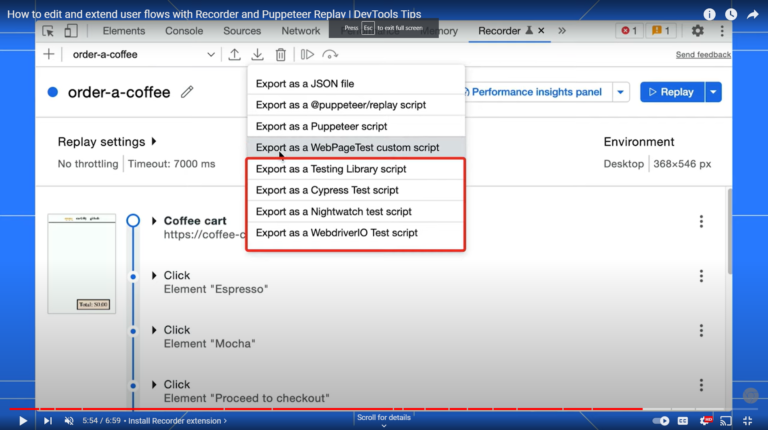768x430 pixels.
Task: Expand the Coffee cart step
Action: pos(154,221)
